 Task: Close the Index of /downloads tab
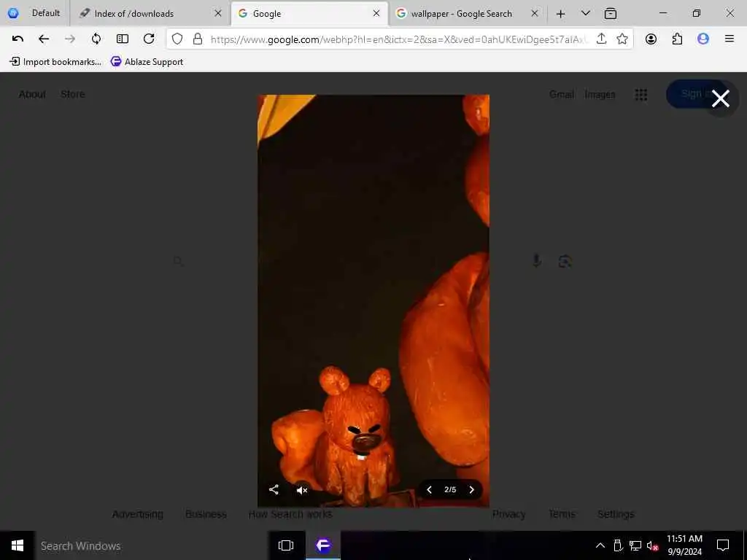(x=217, y=13)
